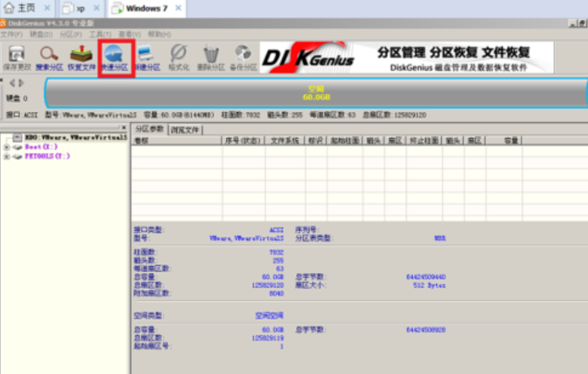Click the 7832 cylinder count value in details
Screen dimensions: 588x374
point(277,252)
